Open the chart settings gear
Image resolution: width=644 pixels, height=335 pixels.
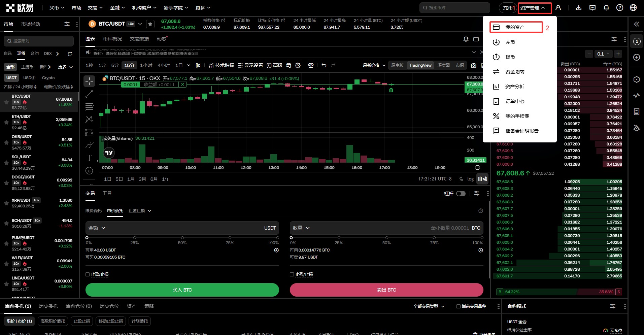tap(298, 65)
